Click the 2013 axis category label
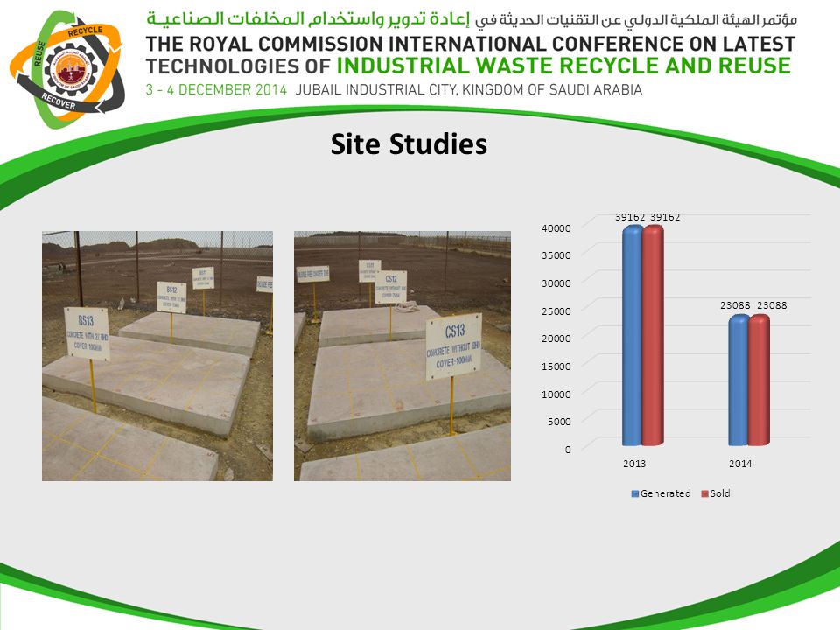840x630 pixels. 634,464
